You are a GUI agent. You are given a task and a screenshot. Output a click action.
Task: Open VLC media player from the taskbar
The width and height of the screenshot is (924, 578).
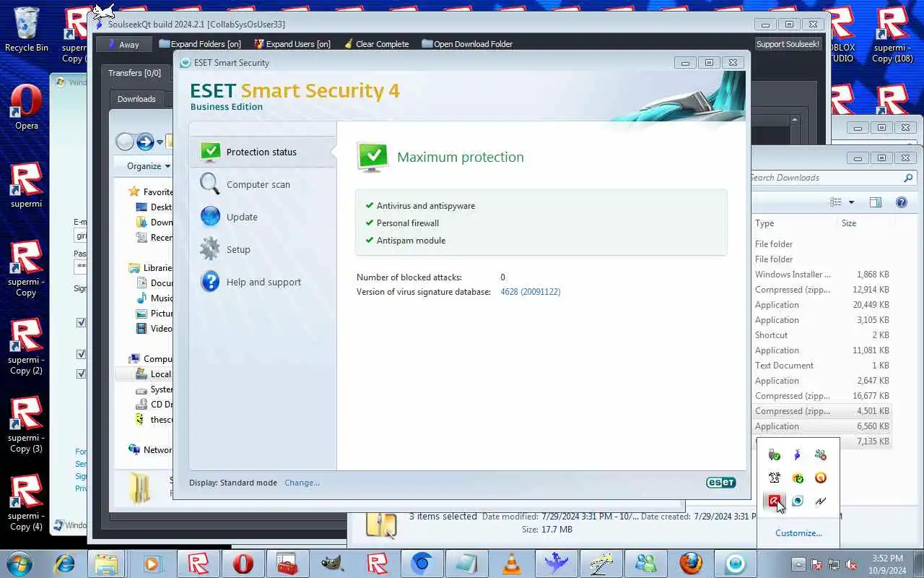pos(512,564)
